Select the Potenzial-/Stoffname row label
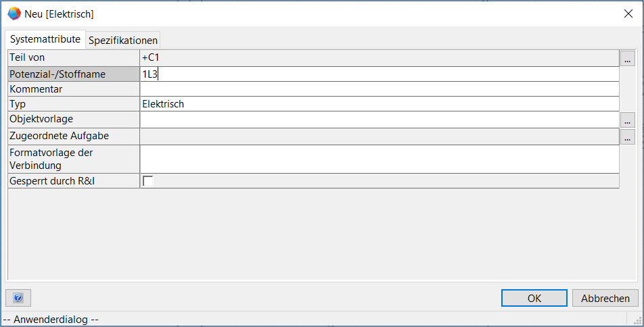644x327 pixels. click(x=74, y=74)
